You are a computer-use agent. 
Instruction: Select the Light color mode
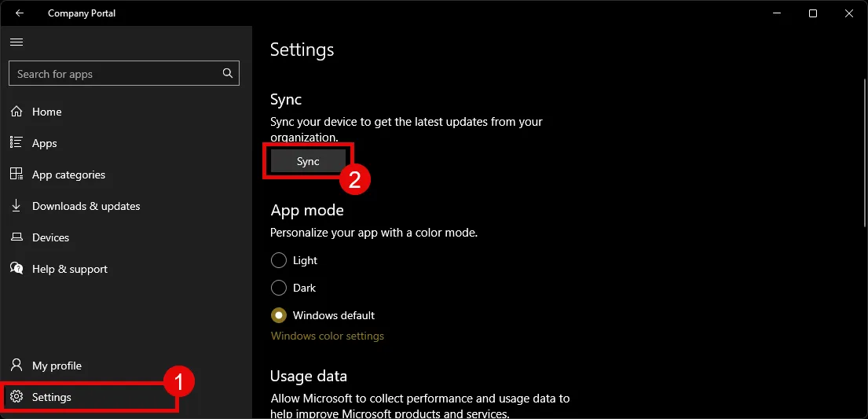pos(278,260)
